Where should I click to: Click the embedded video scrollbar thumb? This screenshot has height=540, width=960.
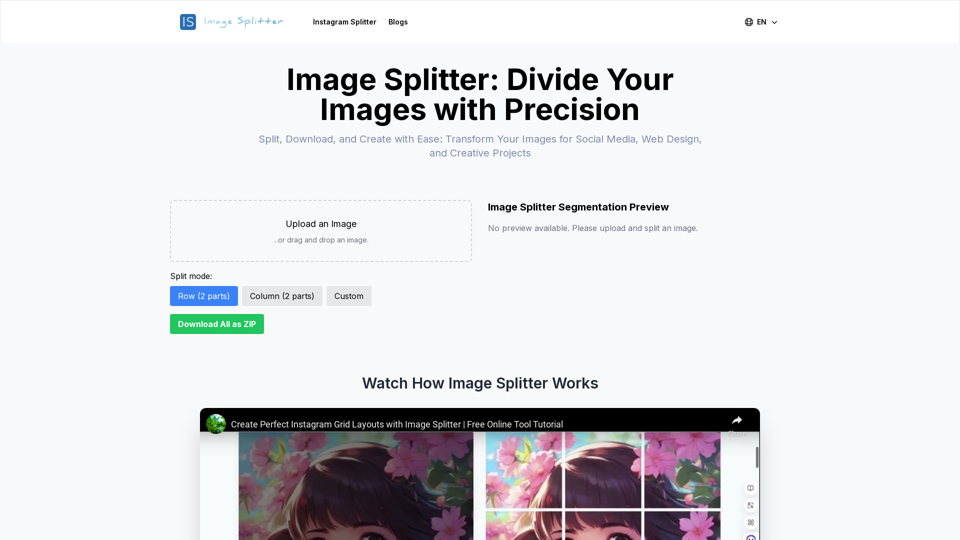point(757,457)
